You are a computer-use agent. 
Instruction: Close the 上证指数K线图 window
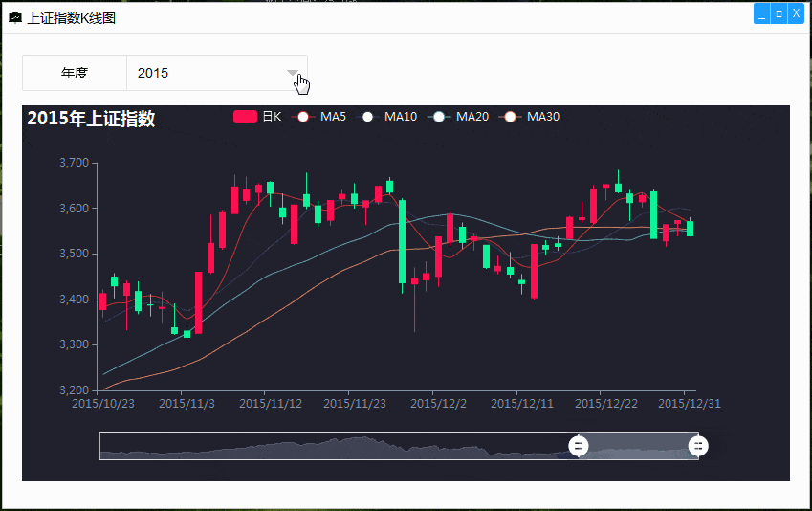click(796, 14)
